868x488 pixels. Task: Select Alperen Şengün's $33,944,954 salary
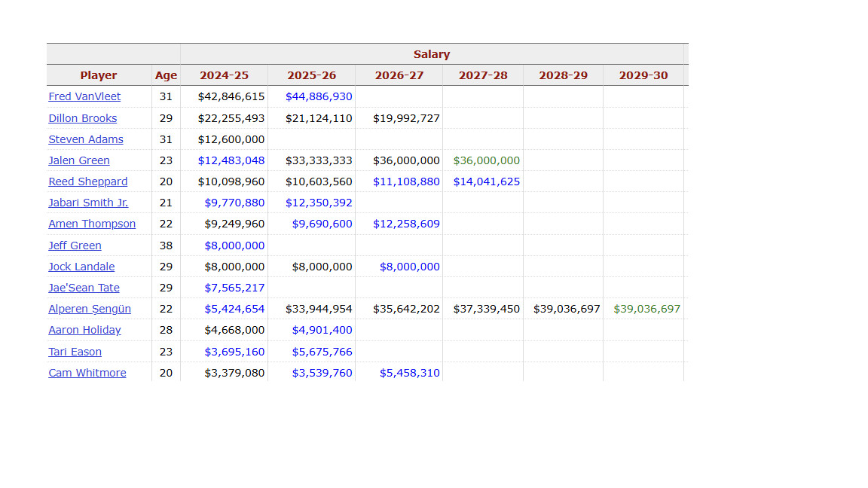tap(319, 309)
